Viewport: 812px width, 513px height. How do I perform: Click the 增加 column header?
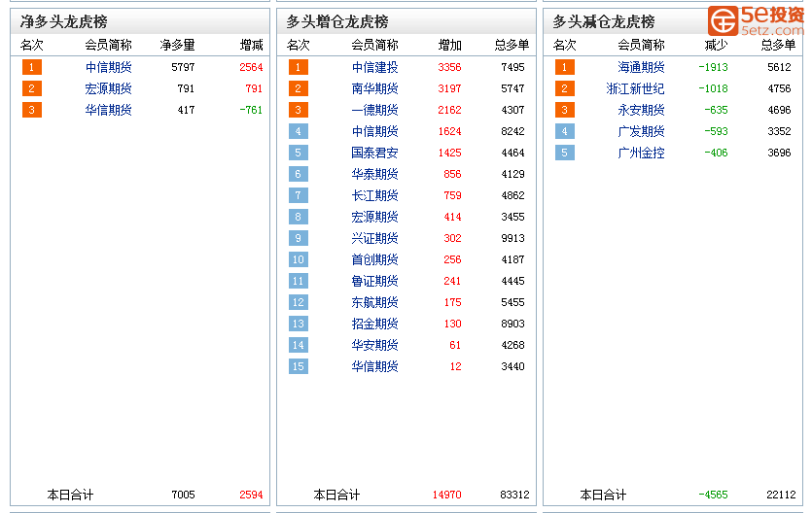(x=449, y=46)
